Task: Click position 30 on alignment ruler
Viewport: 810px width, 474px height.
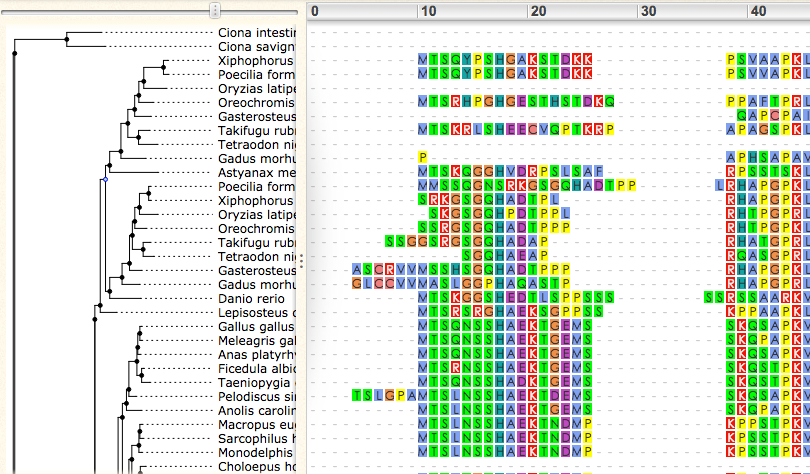Action: click(648, 11)
